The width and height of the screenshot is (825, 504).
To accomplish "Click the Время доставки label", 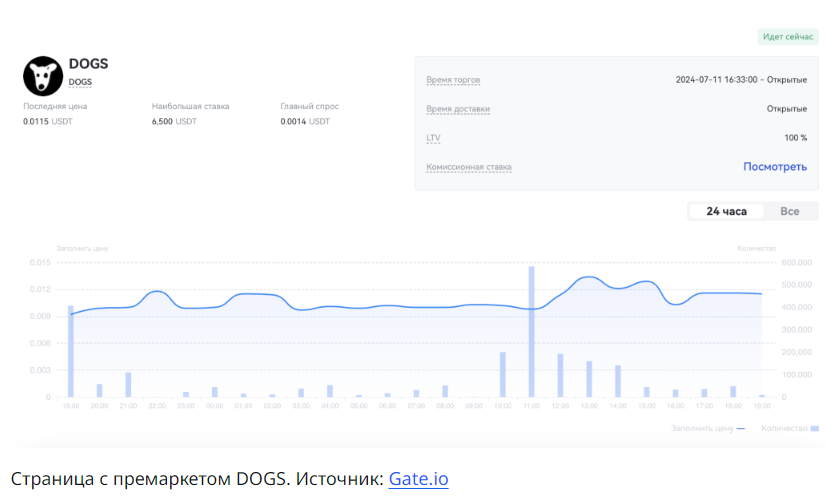I will (x=458, y=109).
